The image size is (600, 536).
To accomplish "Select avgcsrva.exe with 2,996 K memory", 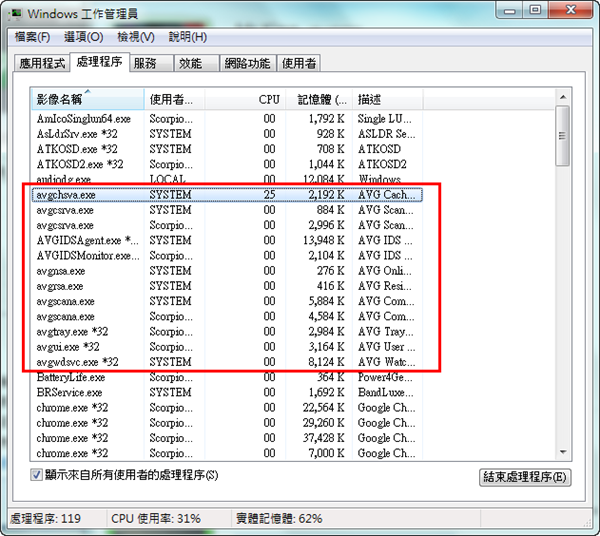I will click(x=227, y=225).
